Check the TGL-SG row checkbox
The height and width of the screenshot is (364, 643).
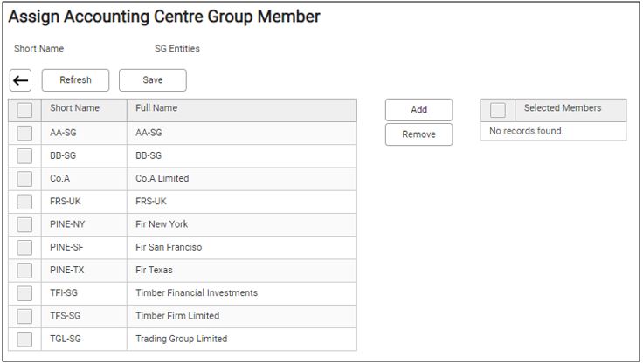click(x=24, y=339)
